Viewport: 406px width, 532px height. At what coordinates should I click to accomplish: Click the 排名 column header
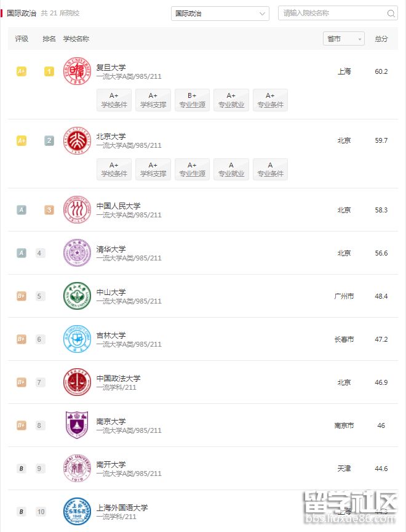pos(49,39)
